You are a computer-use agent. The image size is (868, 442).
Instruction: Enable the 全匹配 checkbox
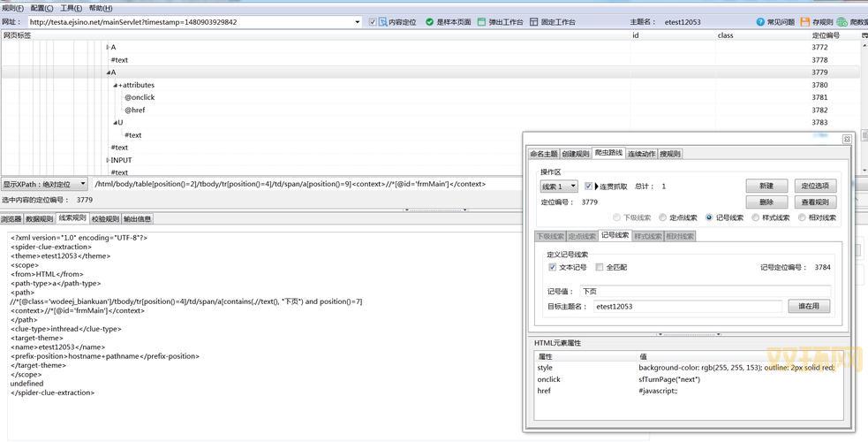click(x=600, y=267)
